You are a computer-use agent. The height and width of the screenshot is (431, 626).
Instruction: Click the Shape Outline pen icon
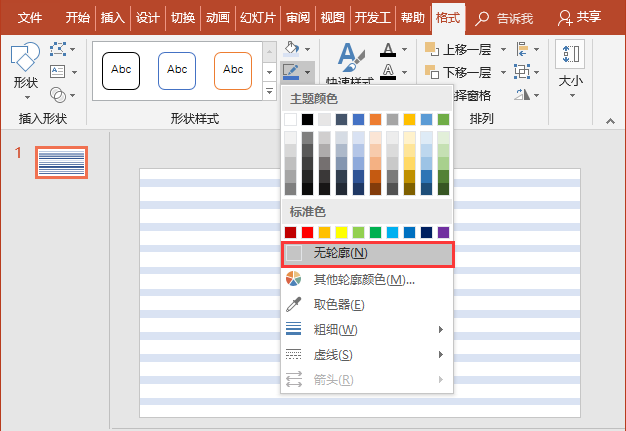click(x=291, y=72)
